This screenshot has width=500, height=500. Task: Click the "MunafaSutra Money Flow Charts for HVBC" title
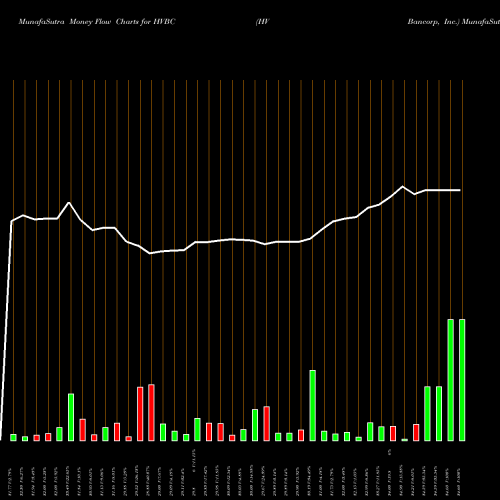(x=97, y=22)
